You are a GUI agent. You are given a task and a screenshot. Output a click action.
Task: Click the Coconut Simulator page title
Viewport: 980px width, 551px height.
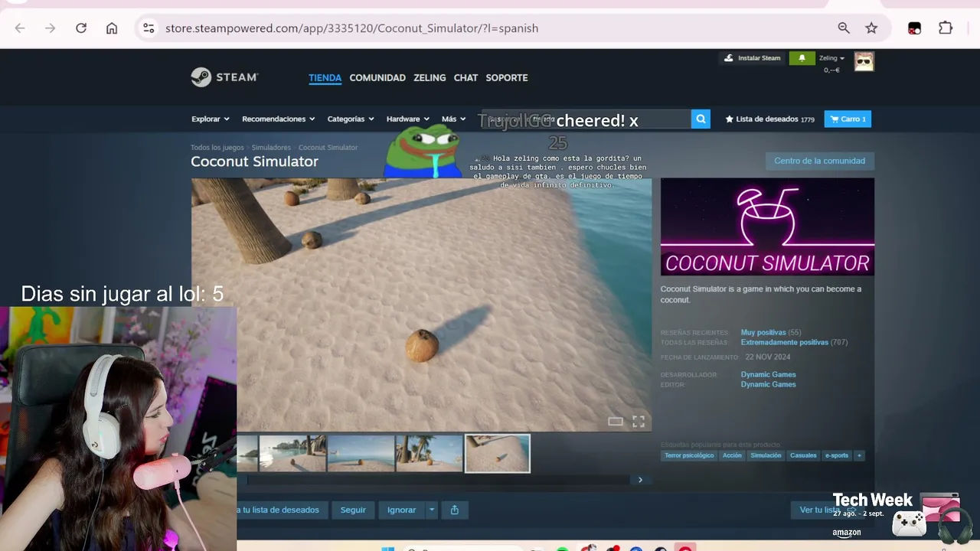[254, 161]
